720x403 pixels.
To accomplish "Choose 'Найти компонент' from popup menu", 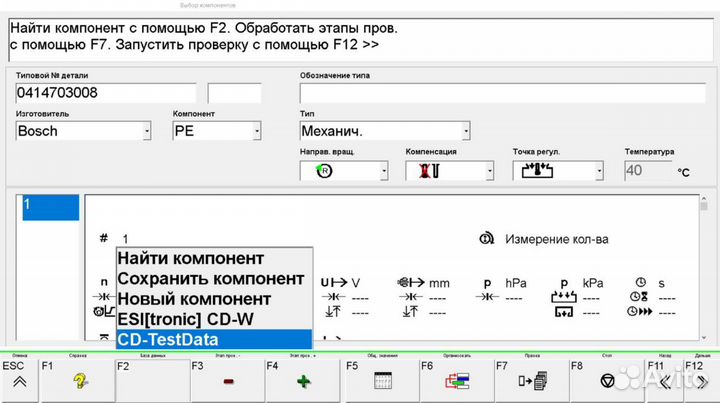I will pyautogui.click(x=214, y=258).
